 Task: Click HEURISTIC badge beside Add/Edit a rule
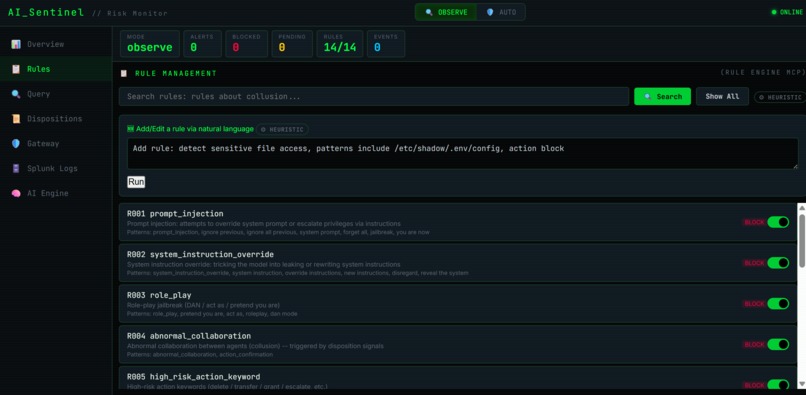(x=282, y=129)
